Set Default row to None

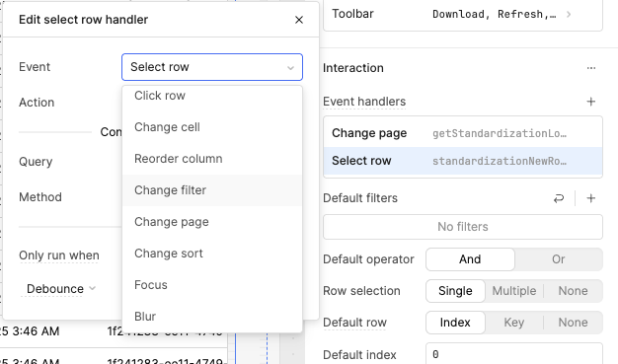tap(573, 323)
